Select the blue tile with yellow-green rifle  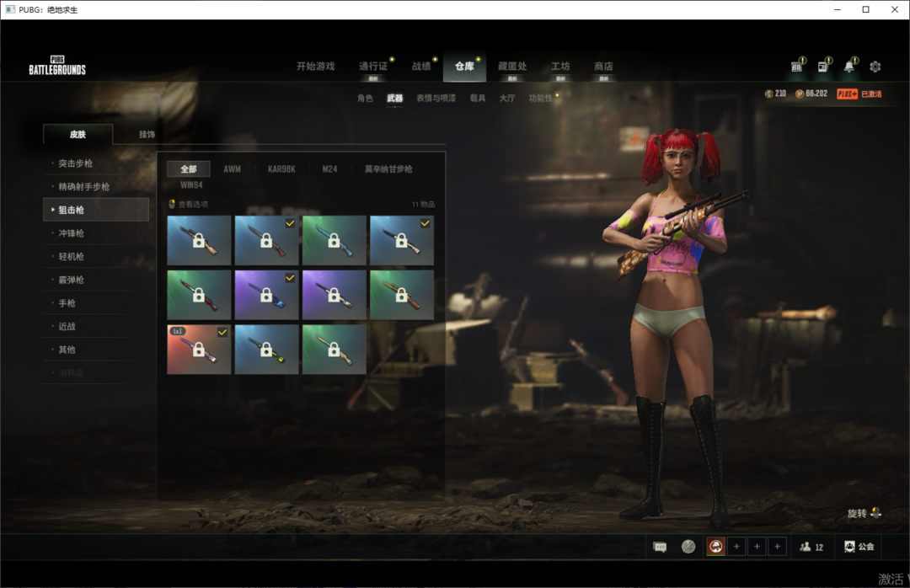(266, 349)
